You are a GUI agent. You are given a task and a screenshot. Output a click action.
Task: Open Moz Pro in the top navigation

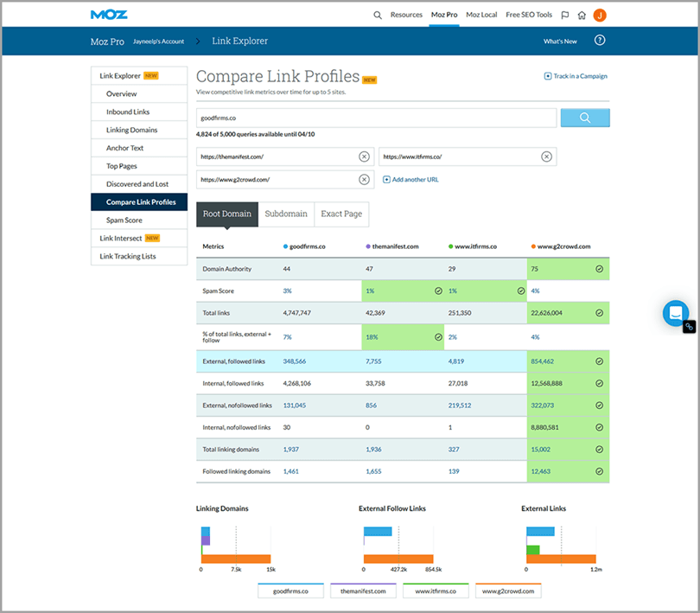coord(444,15)
